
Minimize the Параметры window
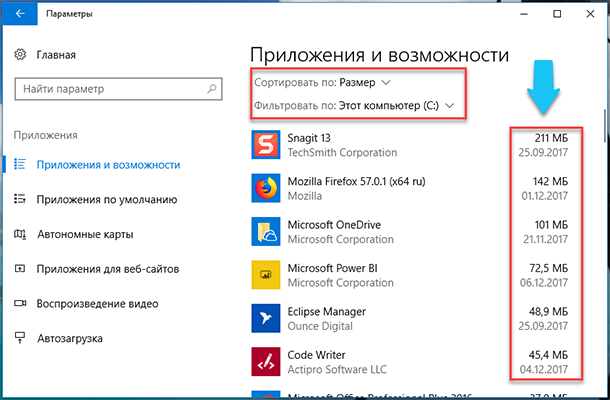tap(524, 14)
